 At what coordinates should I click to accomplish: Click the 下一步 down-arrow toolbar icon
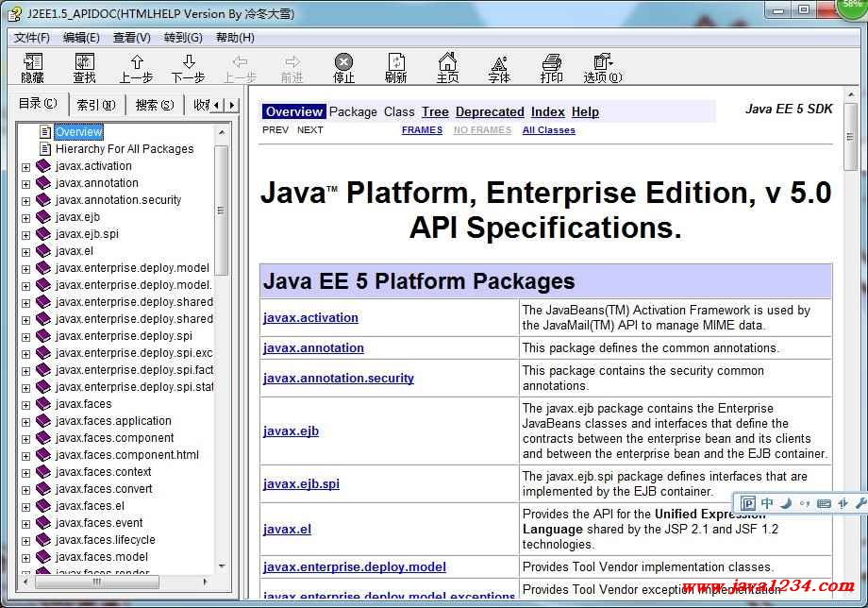(189, 61)
